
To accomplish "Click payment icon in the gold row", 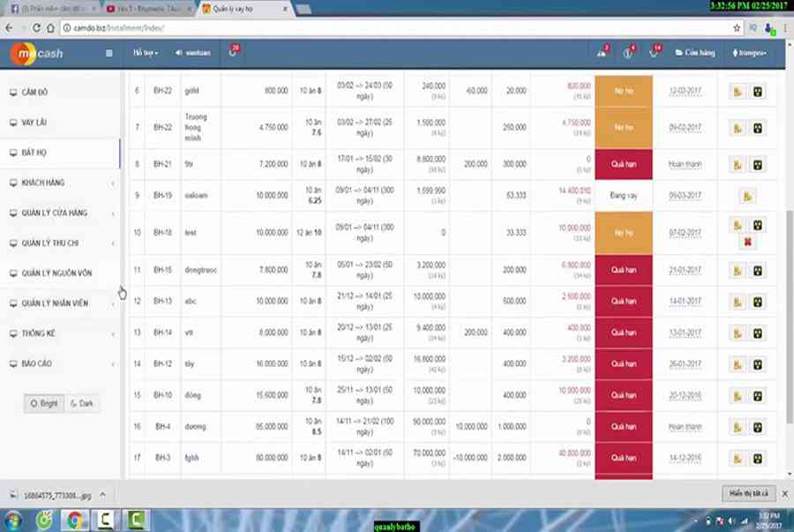I will pos(738,91).
